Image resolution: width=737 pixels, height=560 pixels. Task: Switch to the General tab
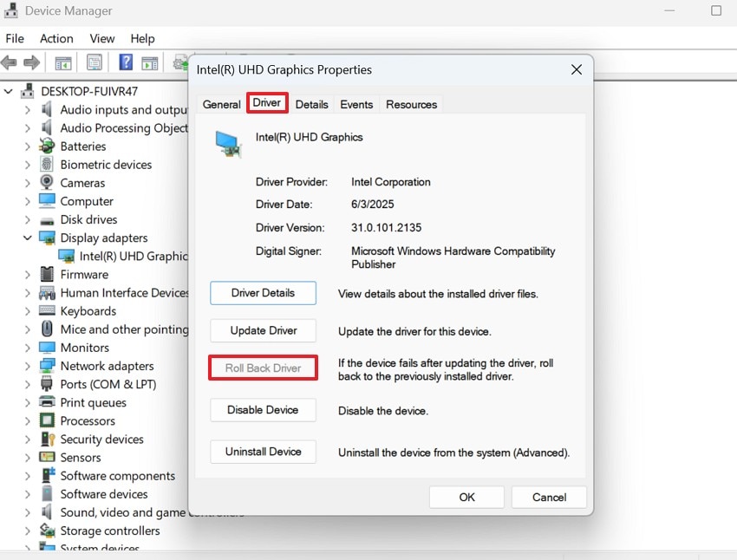pyautogui.click(x=221, y=104)
